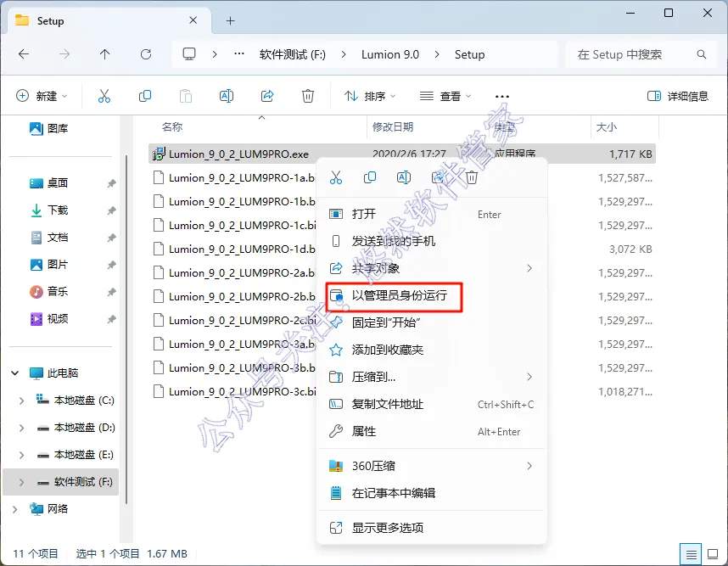Open 属性 from context menu
Viewport: 728px width, 566px height.
coord(431,431)
